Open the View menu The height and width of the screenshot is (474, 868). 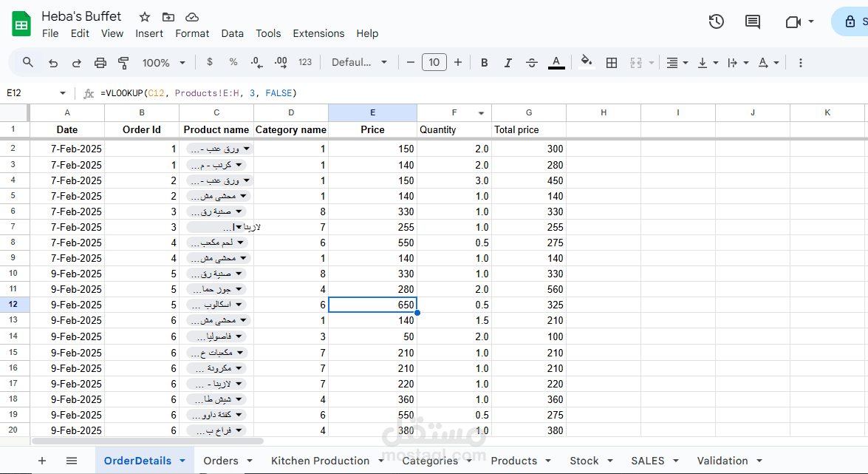(112, 33)
